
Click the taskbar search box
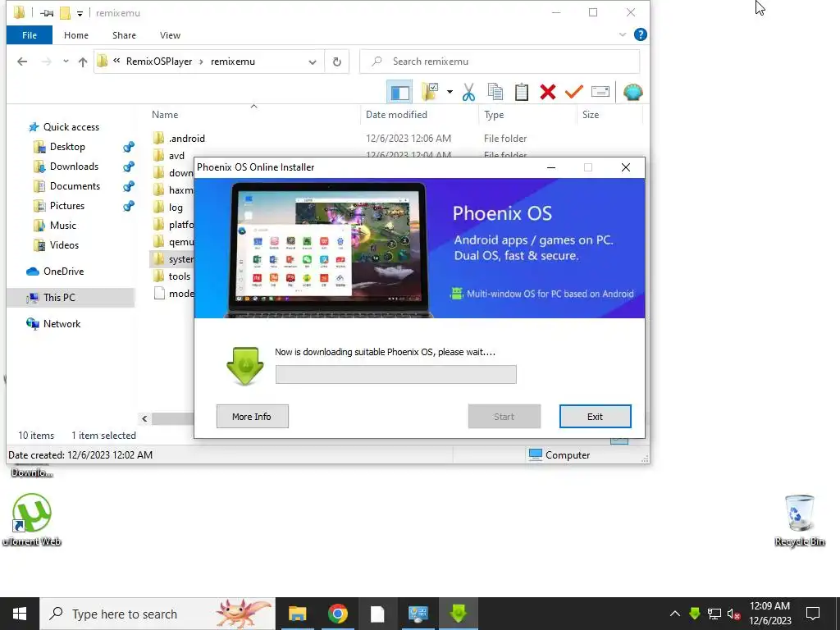coord(157,614)
